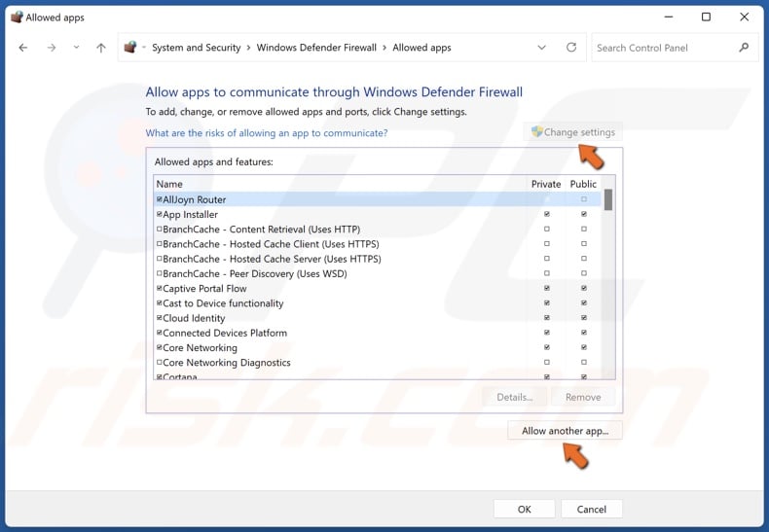Click the Control Panel icon in address bar

[x=130, y=48]
